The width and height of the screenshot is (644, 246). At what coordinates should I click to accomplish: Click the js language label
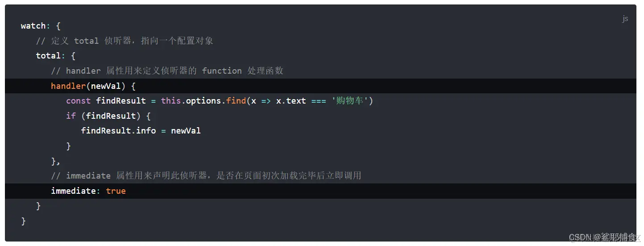coord(625,19)
